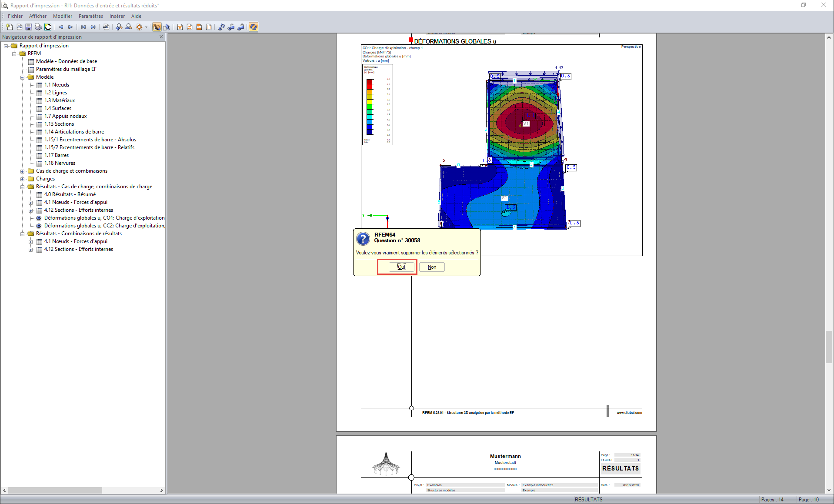The height and width of the screenshot is (504, 834).
Task: Click the orange-striped page icon in toolbar
Action: [x=199, y=27]
